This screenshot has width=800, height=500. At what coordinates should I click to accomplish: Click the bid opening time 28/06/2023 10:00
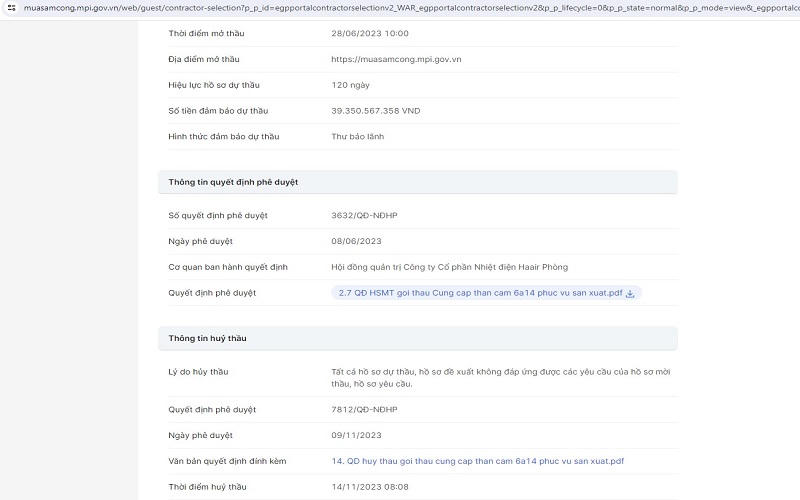370,33
